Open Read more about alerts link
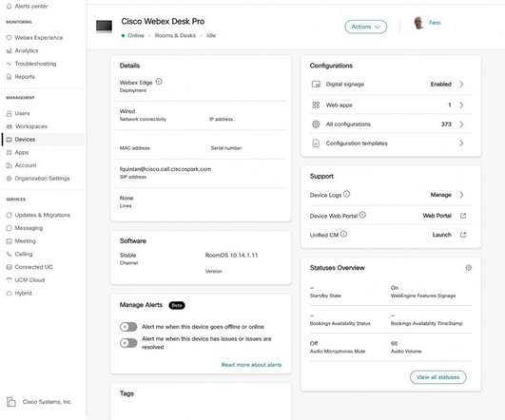This screenshot has width=505, height=420. tap(251, 365)
